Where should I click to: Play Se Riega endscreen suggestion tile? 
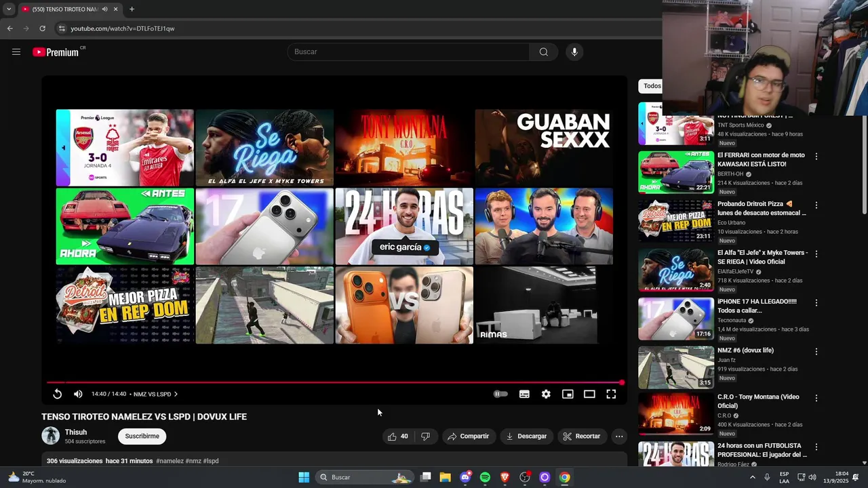(x=264, y=148)
